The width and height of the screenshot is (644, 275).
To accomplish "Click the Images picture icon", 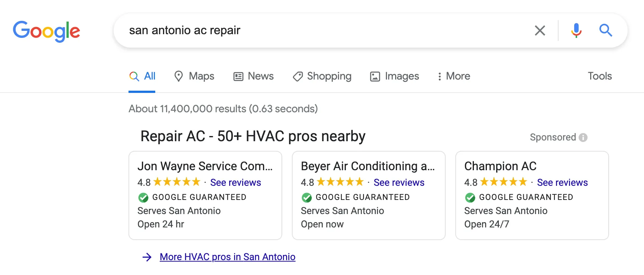I will (x=375, y=77).
